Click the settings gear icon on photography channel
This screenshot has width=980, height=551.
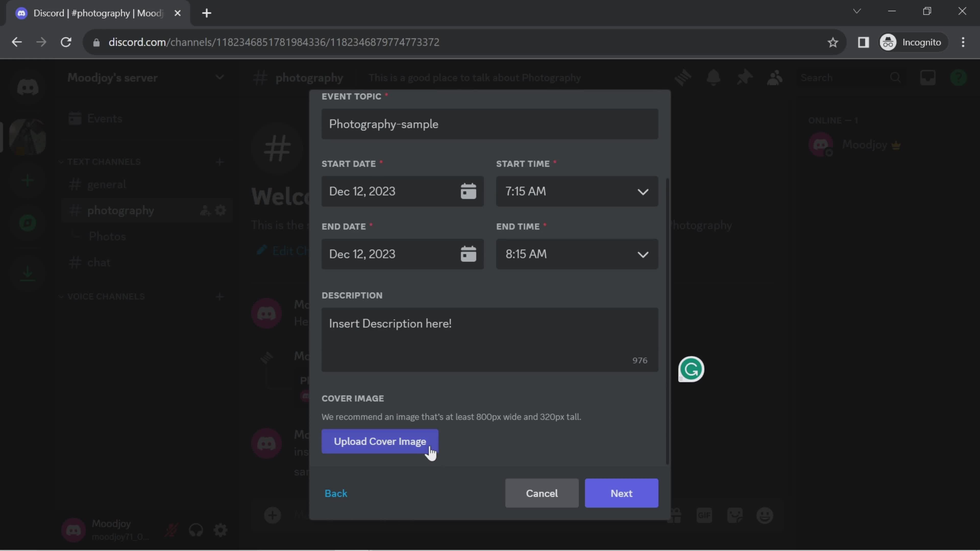coord(221,210)
